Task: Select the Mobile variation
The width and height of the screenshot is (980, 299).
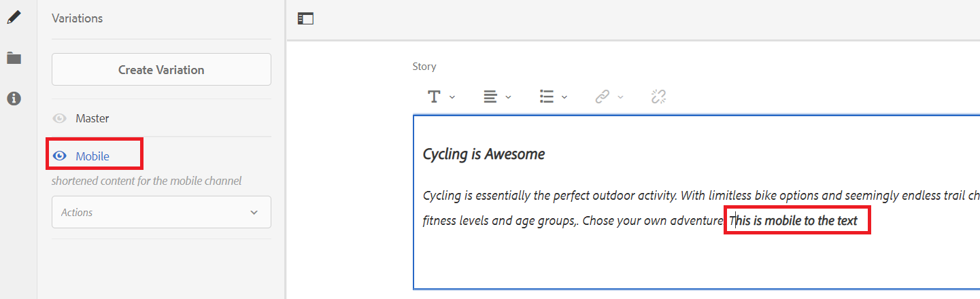Action: [92, 156]
